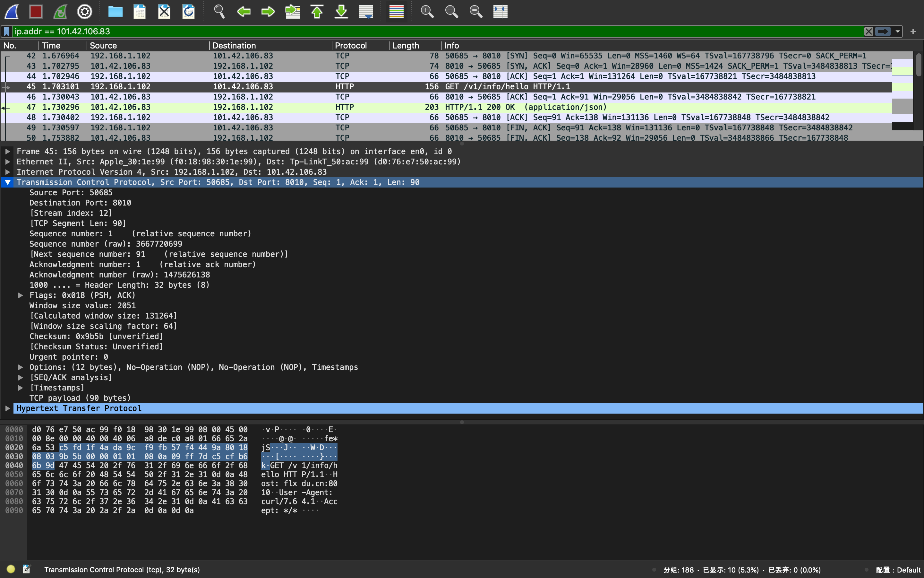This screenshot has width=924, height=578.
Task: Edit capture file properties icon
Action: pyautogui.click(x=26, y=569)
